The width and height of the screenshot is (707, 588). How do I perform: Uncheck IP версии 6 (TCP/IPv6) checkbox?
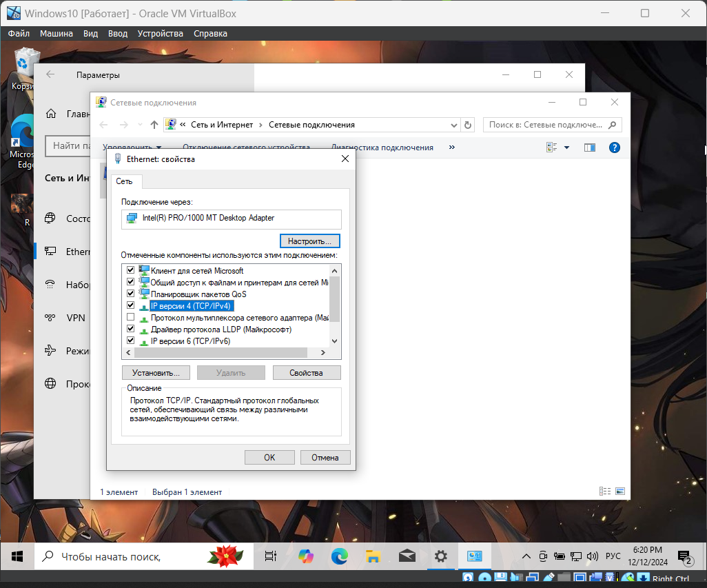coord(130,341)
